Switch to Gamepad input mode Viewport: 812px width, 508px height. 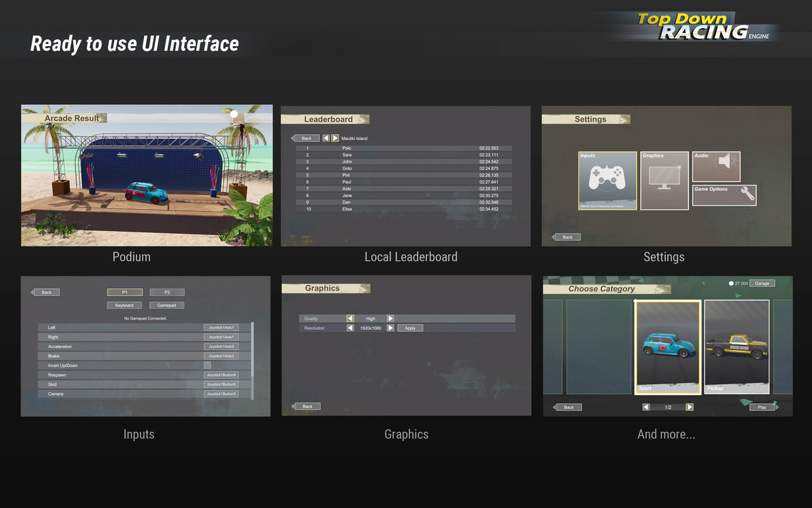click(x=166, y=305)
